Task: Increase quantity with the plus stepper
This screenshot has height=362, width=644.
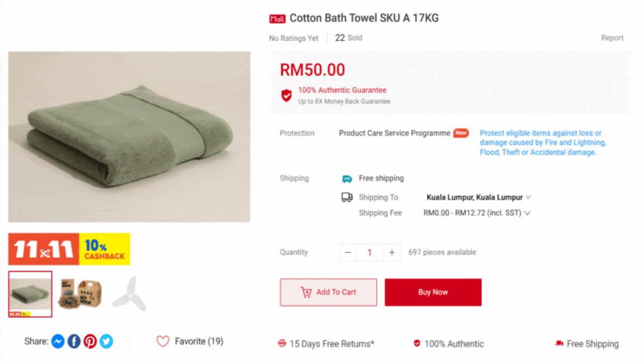Action: (391, 253)
